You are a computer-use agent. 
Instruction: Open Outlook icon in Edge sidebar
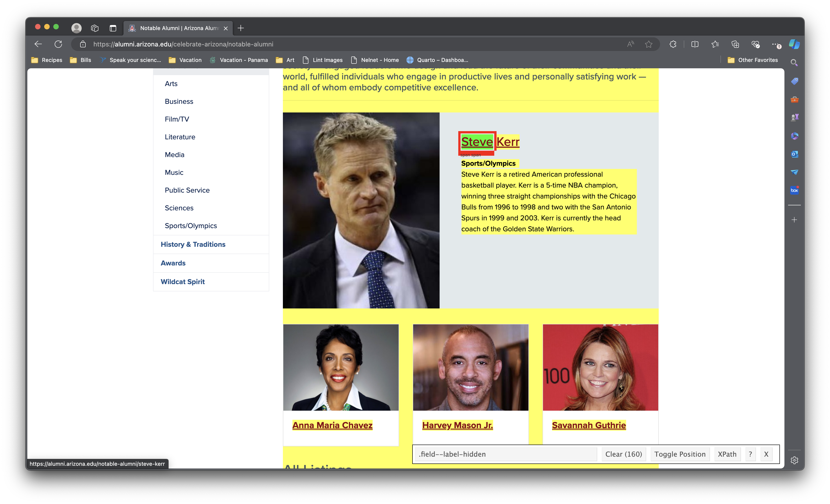tap(794, 154)
